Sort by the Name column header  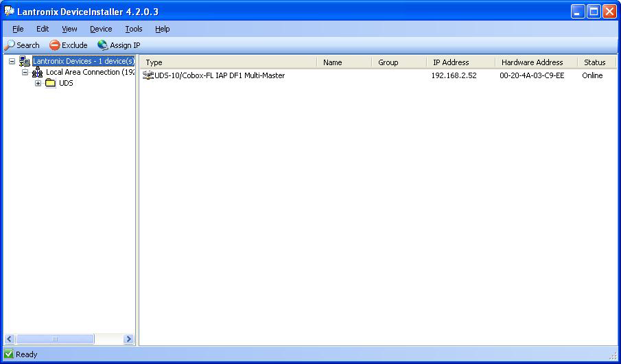click(x=344, y=62)
